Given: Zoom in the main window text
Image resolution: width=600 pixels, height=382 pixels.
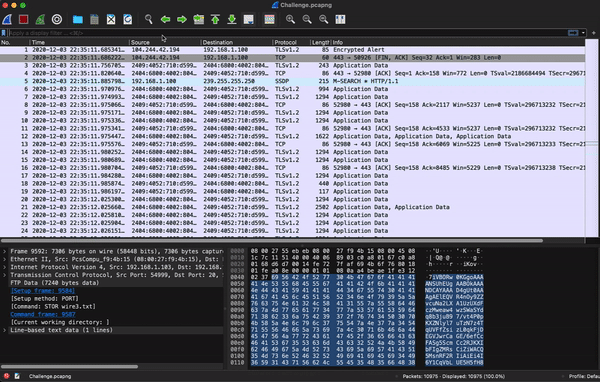Looking at the screenshot, I should pyautogui.click(x=290, y=19).
